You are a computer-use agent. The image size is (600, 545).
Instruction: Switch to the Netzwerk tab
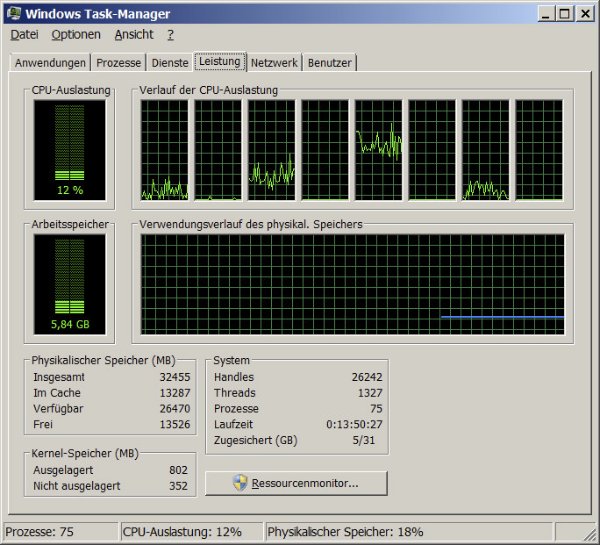point(274,63)
